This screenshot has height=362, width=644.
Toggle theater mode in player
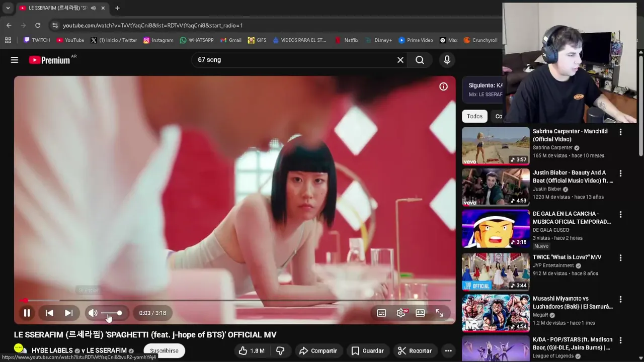click(x=420, y=313)
